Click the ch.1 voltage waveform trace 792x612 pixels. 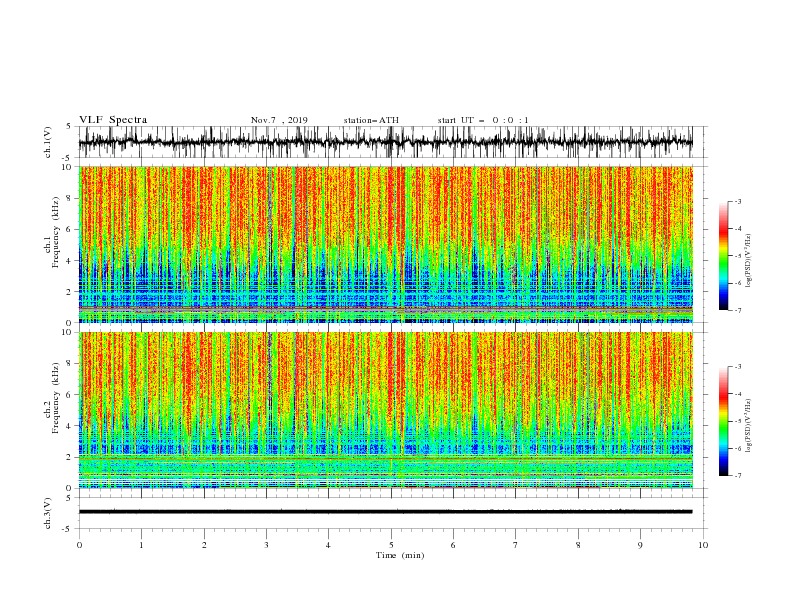tap(385, 142)
